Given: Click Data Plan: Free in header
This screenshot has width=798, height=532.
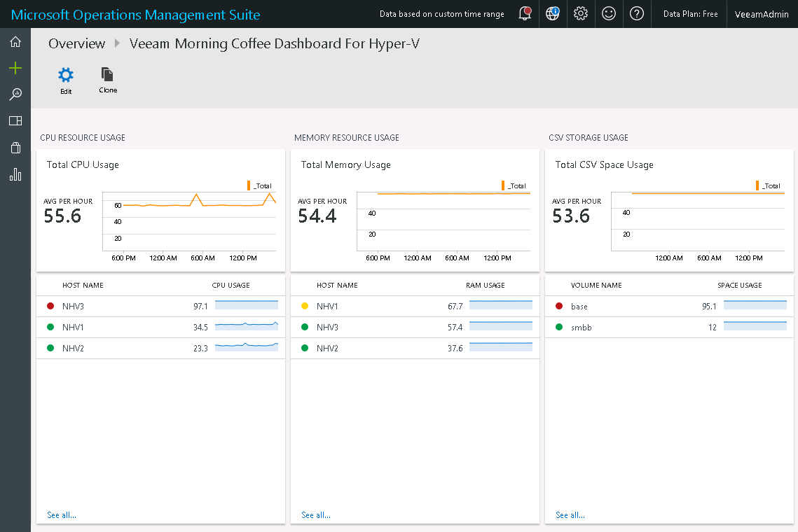Looking at the screenshot, I should click(x=691, y=14).
